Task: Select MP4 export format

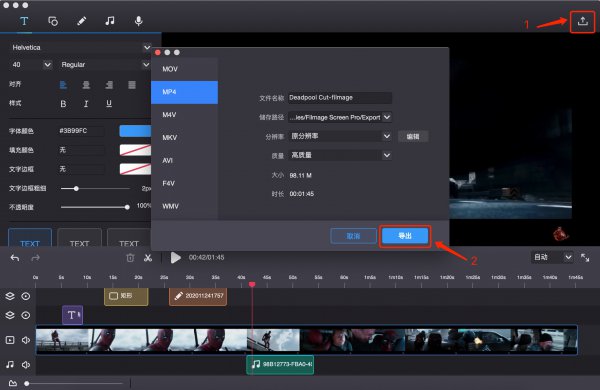Action: pyautogui.click(x=184, y=92)
